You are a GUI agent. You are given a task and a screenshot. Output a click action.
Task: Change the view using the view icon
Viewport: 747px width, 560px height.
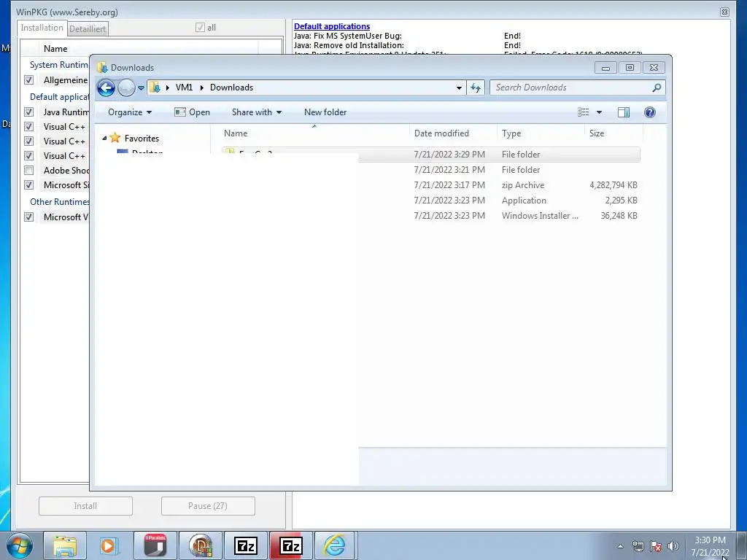583,112
